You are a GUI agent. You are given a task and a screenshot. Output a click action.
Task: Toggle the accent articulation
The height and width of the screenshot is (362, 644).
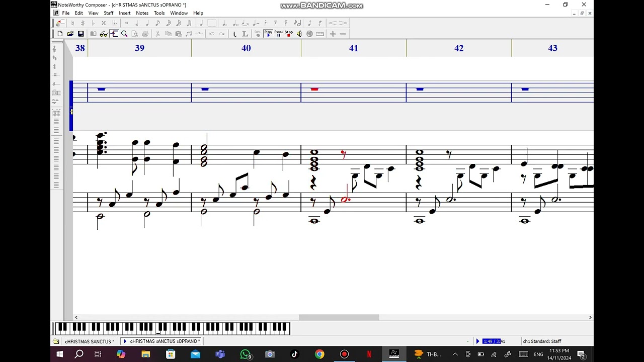pyautogui.click(x=286, y=23)
